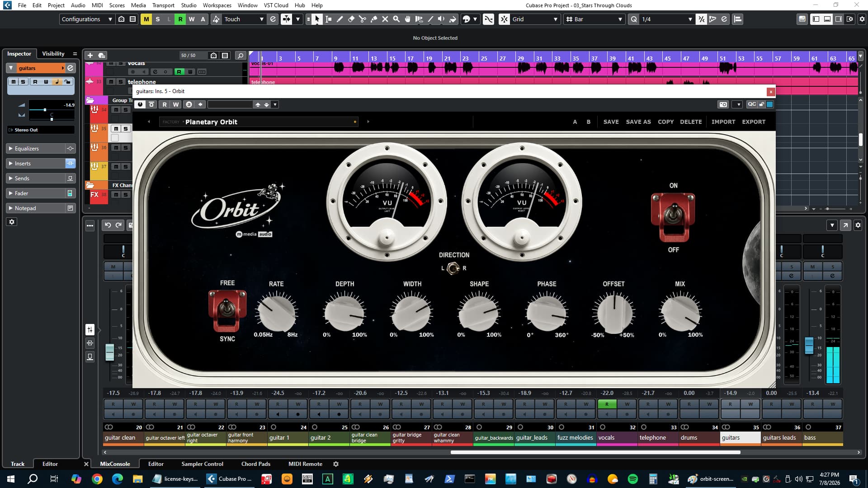Open the Inspector settings gear
The height and width of the screenshot is (488, 868).
[x=12, y=222]
